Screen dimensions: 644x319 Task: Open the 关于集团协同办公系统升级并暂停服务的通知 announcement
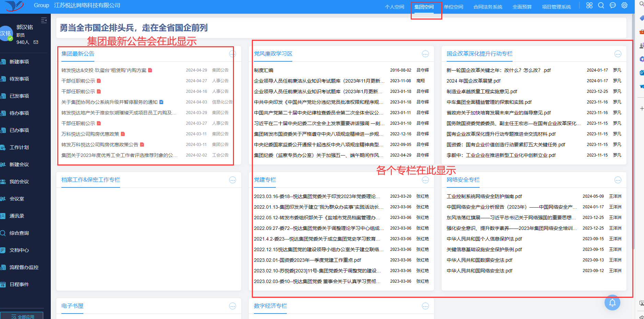click(109, 102)
